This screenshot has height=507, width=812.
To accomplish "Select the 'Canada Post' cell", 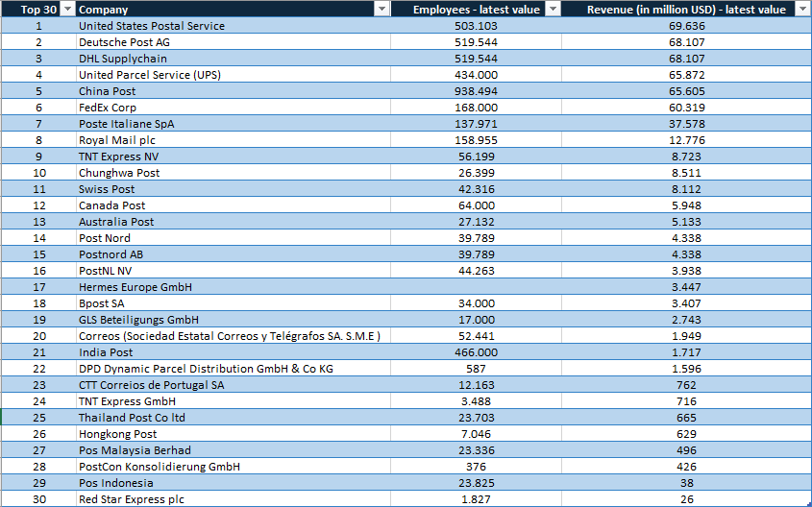I will [x=234, y=205].
